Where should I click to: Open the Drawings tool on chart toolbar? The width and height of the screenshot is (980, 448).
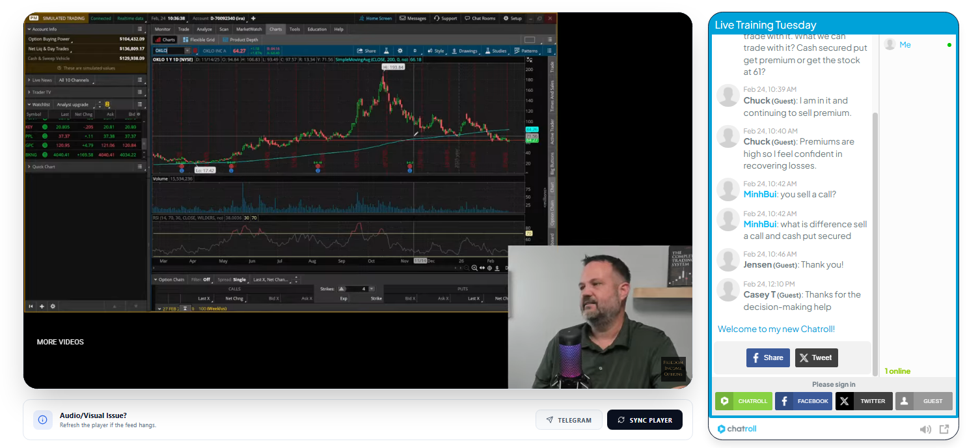[463, 51]
